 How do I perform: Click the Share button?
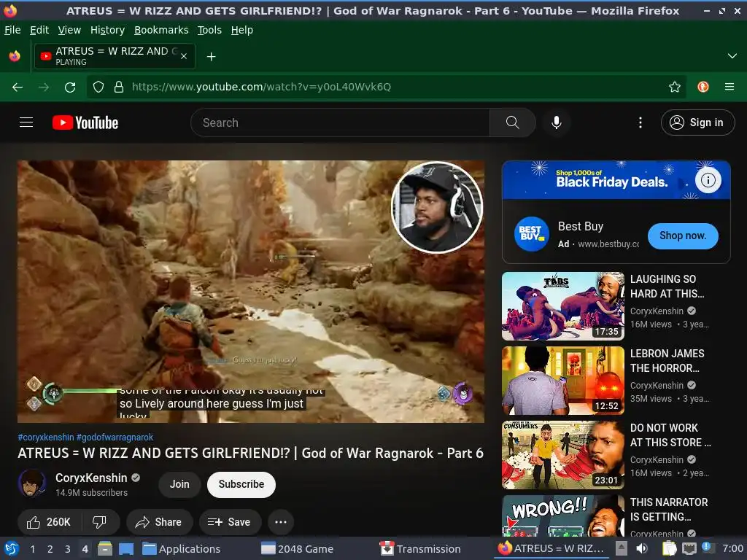(159, 522)
